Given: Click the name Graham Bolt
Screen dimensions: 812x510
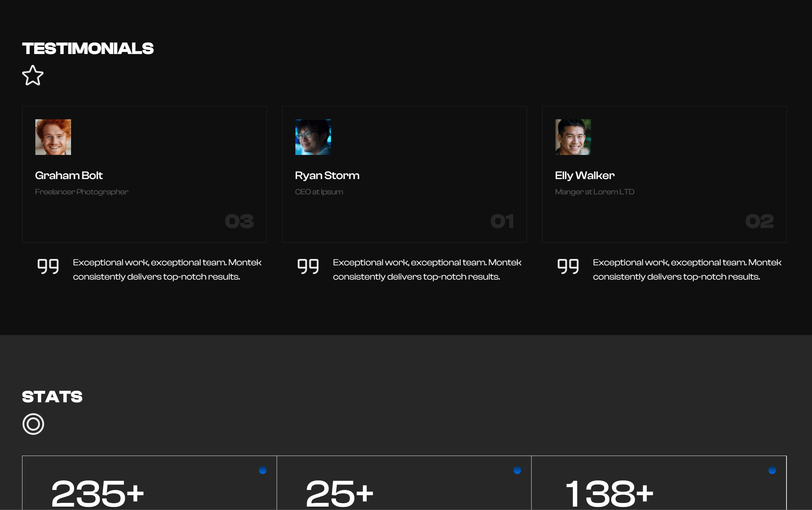Looking at the screenshot, I should (x=69, y=176).
